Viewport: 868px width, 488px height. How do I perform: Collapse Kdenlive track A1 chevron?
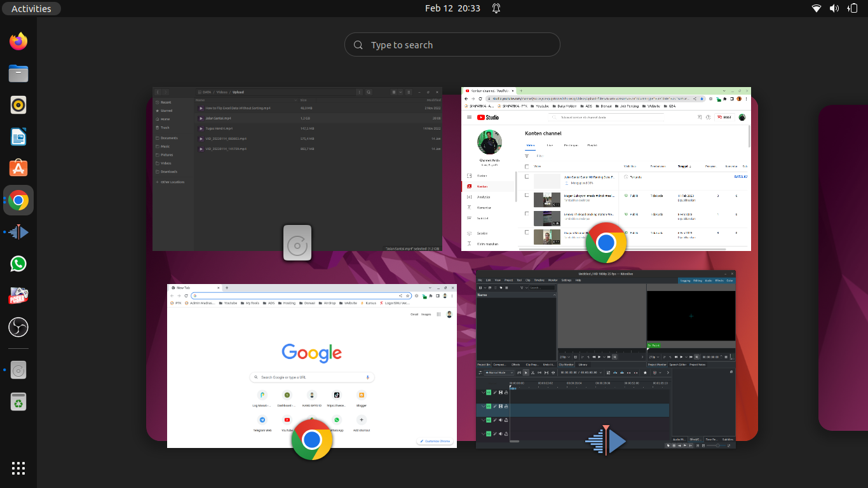(483, 420)
